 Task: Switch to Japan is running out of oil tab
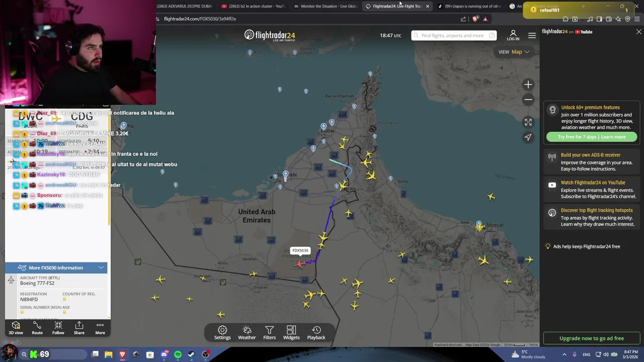(x=469, y=6)
